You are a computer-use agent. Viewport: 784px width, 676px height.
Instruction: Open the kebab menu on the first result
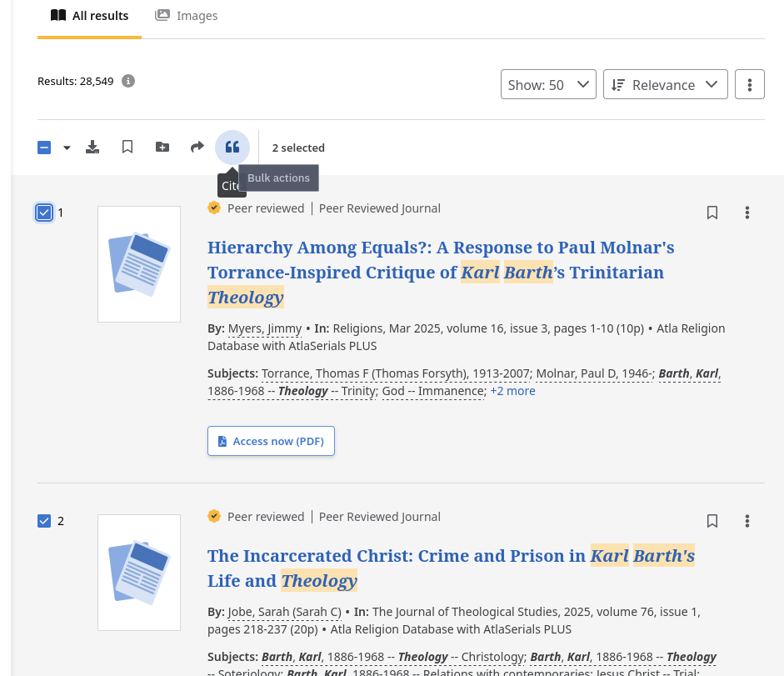pos(747,213)
